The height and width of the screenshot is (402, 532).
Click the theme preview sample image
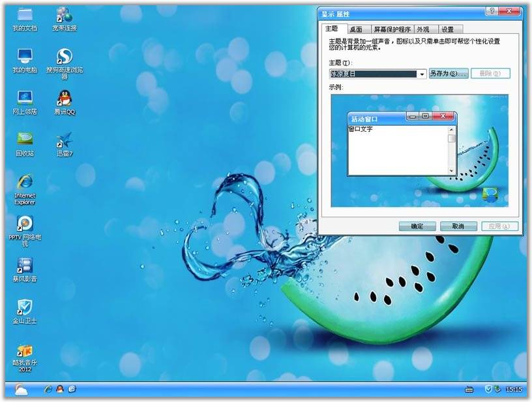click(x=420, y=150)
